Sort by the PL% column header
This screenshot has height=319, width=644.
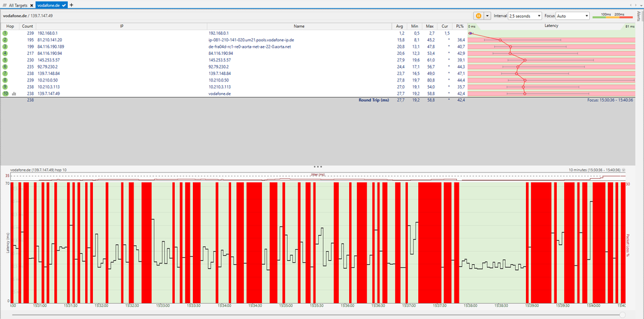click(x=459, y=26)
